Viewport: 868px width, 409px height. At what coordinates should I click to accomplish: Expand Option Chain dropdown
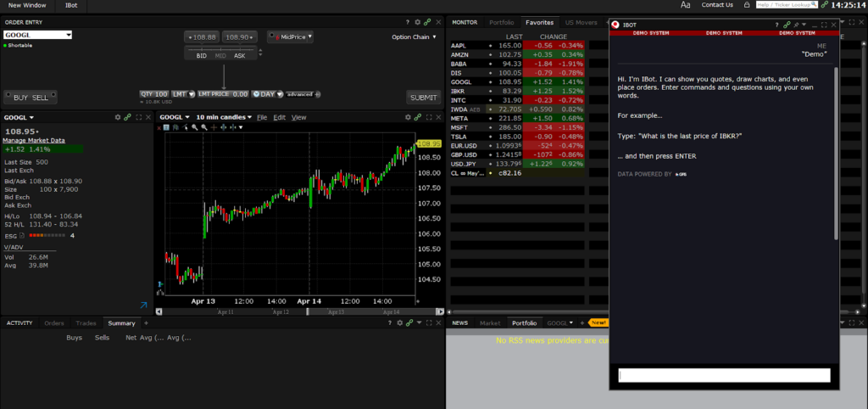pos(414,37)
